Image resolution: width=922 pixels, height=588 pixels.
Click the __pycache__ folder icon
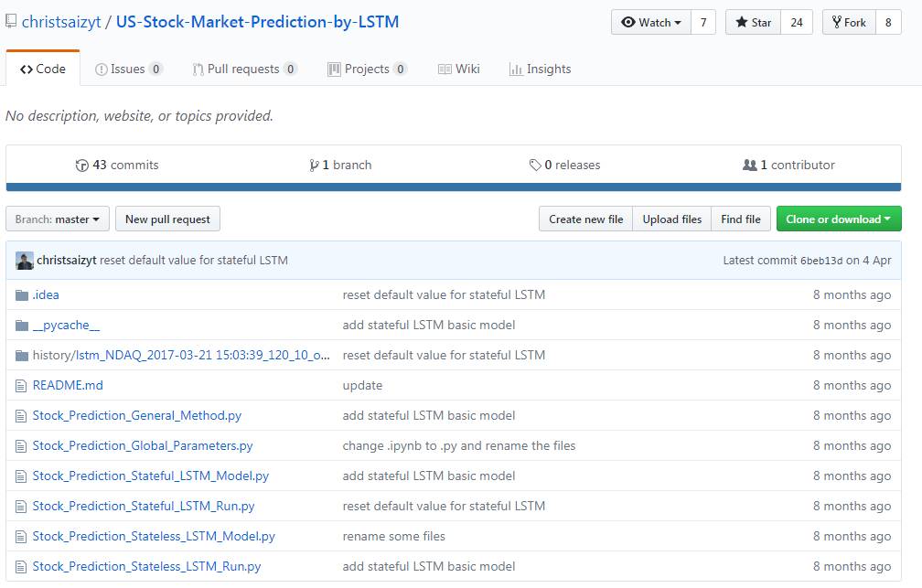click(x=22, y=325)
